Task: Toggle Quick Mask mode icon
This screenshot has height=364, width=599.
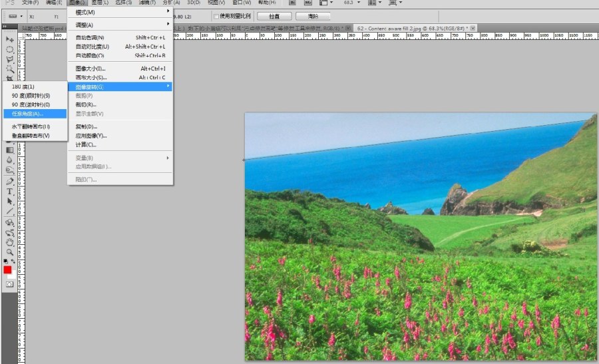Action: [10, 284]
